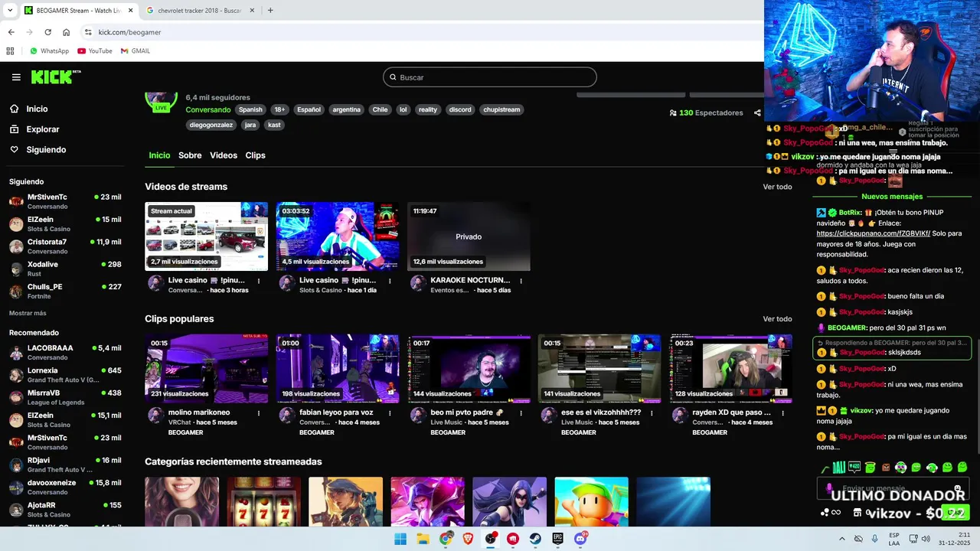980x551 pixels.
Task: Open Epic Games from the taskbar
Action: click(558, 539)
